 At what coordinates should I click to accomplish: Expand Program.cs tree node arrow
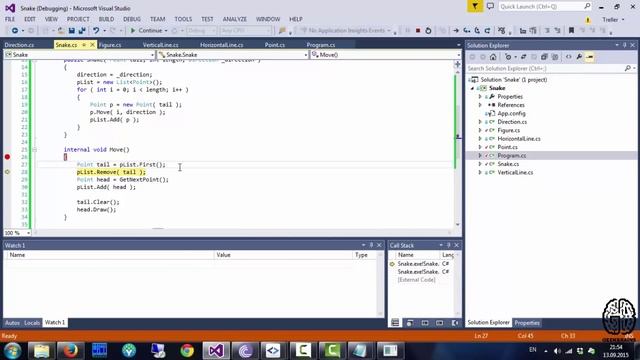pos(480,156)
